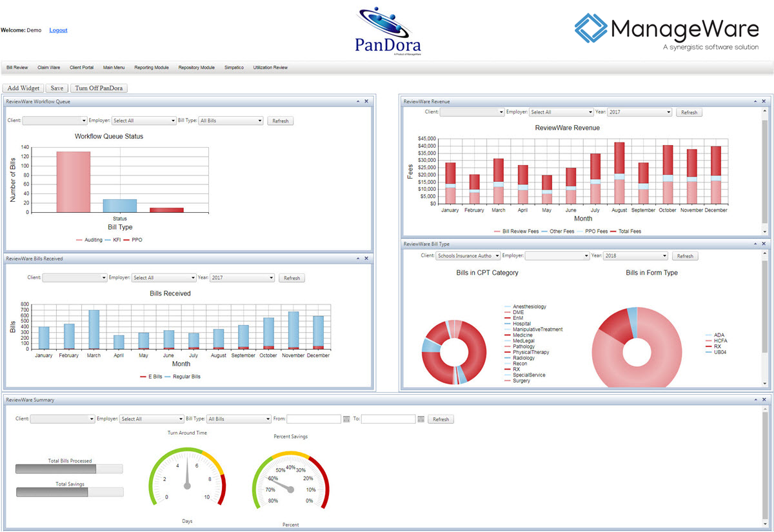Go to Main Menu

pyautogui.click(x=114, y=68)
